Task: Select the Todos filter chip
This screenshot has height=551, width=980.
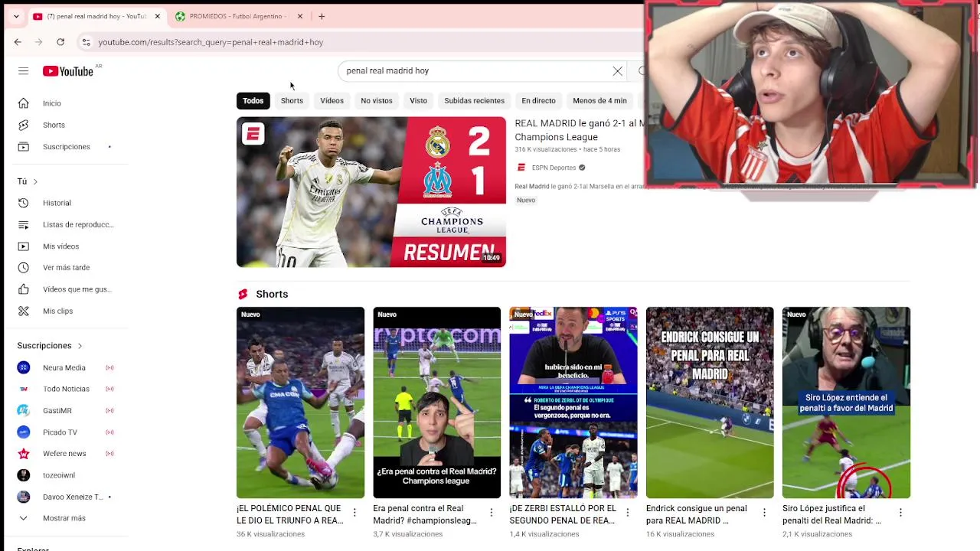Action: 253,101
